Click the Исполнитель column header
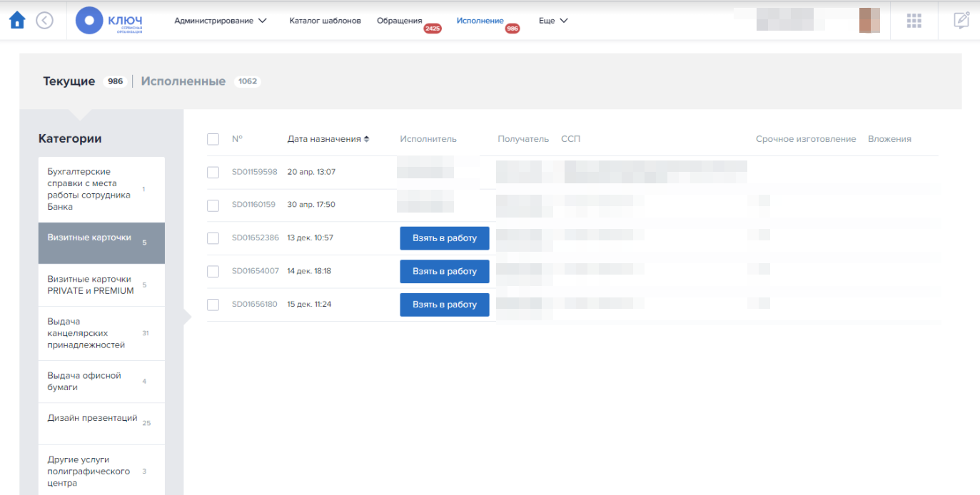 click(x=428, y=139)
